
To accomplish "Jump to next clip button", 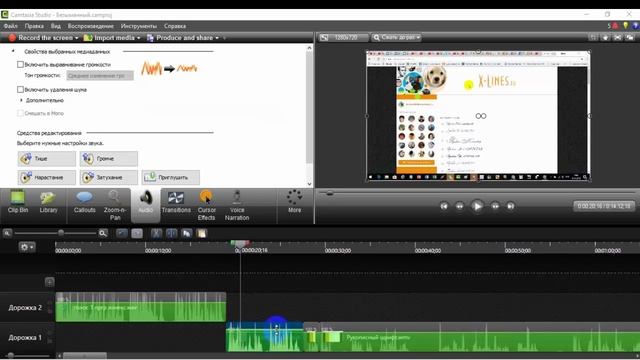I will click(511, 206).
